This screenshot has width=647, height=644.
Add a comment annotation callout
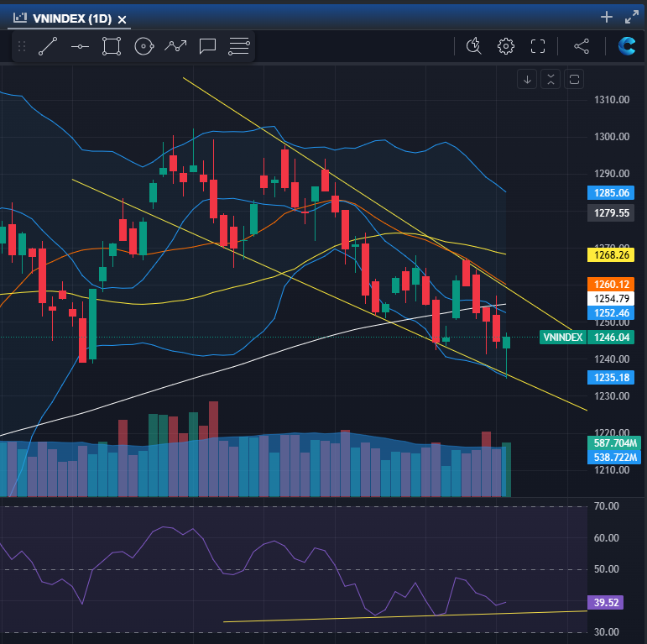[x=207, y=46]
